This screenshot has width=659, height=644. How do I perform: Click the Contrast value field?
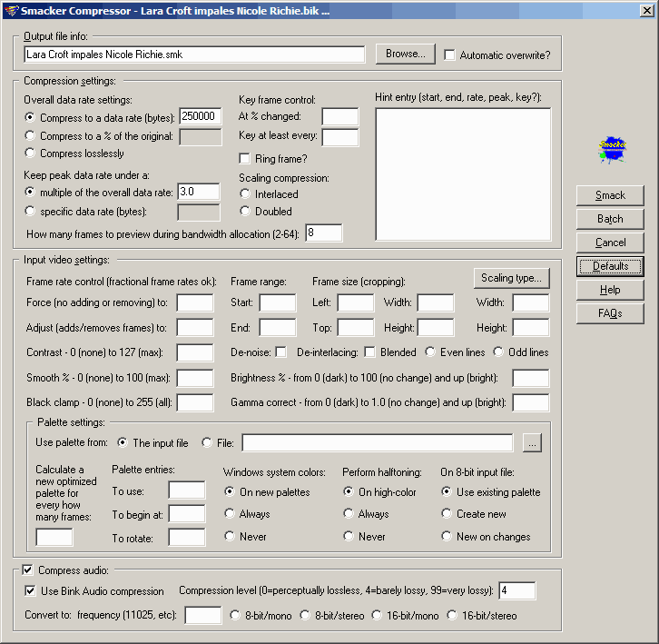pyautogui.click(x=195, y=353)
